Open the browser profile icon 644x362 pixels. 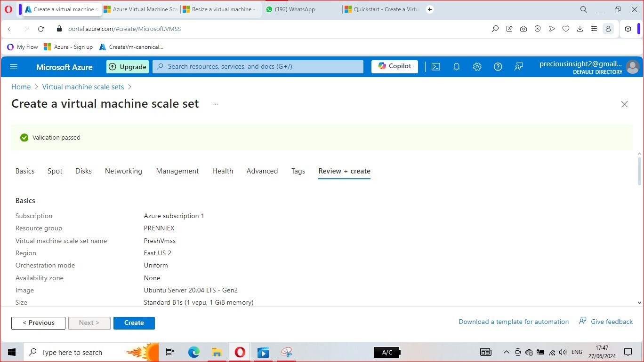coord(608,29)
